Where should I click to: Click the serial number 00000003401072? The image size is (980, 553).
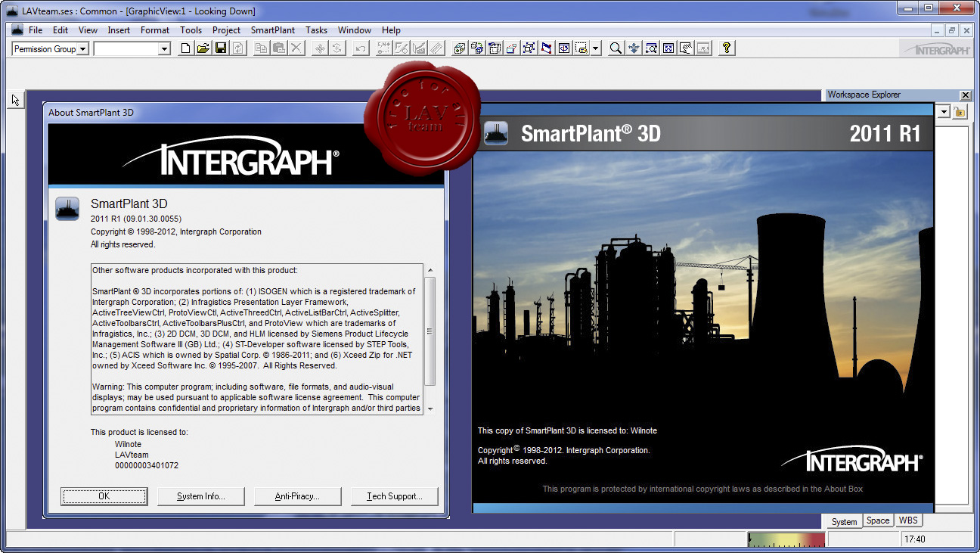coord(147,465)
